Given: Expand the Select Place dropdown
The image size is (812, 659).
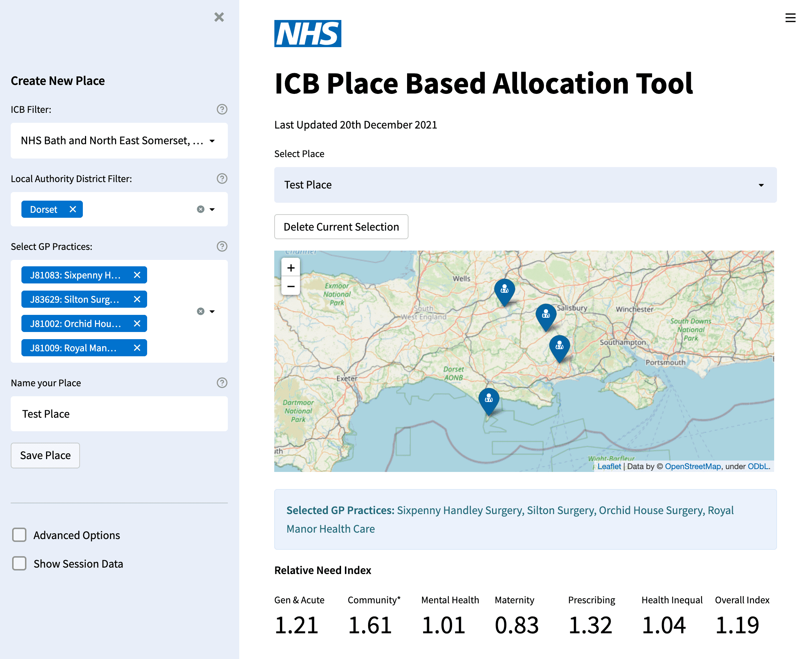Looking at the screenshot, I should tap(762, 185).
